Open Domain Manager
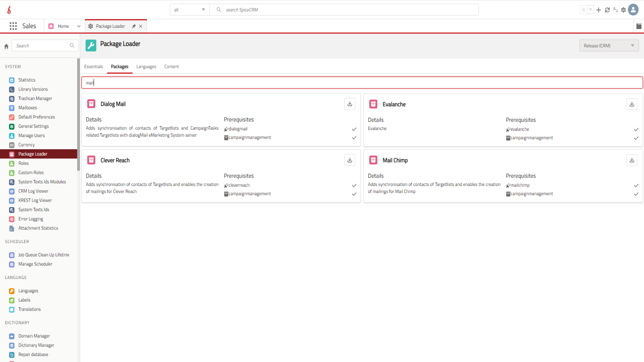The height and width of the screenshot is (362, 644). coord(34,336)
